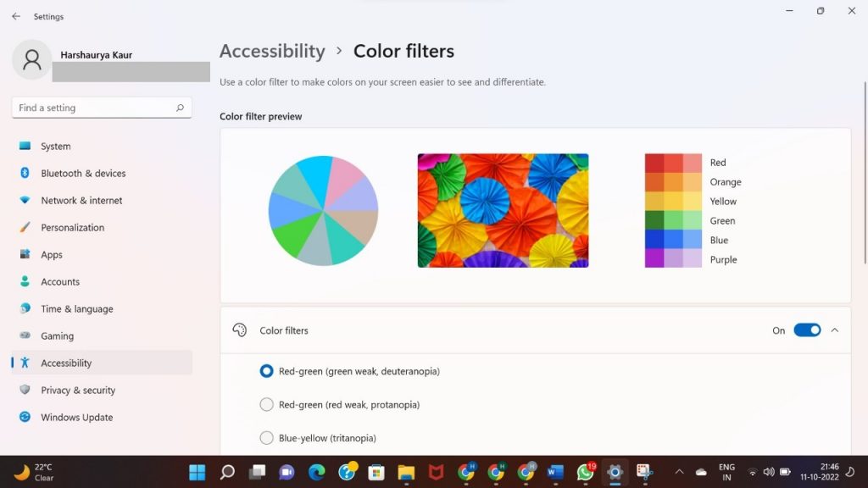Click the Find a setting search box
868x488 pixels.
point(93,108)
